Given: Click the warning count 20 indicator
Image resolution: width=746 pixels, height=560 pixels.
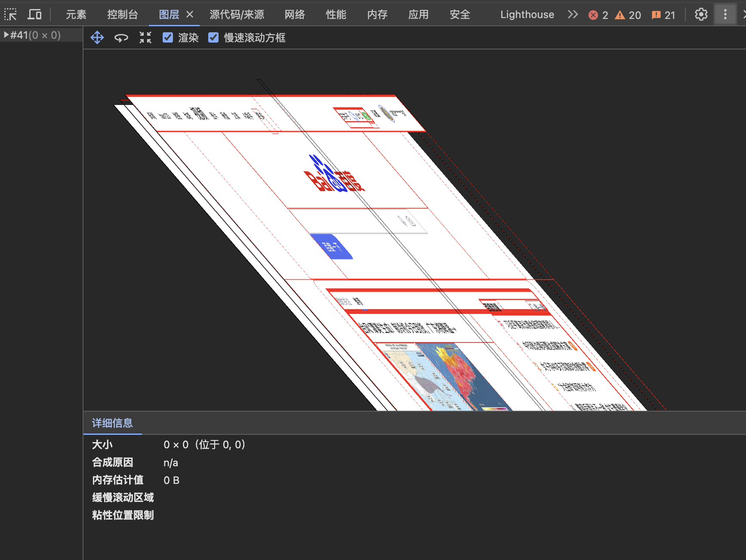Looking at the screenshot, I should point(628,15).
